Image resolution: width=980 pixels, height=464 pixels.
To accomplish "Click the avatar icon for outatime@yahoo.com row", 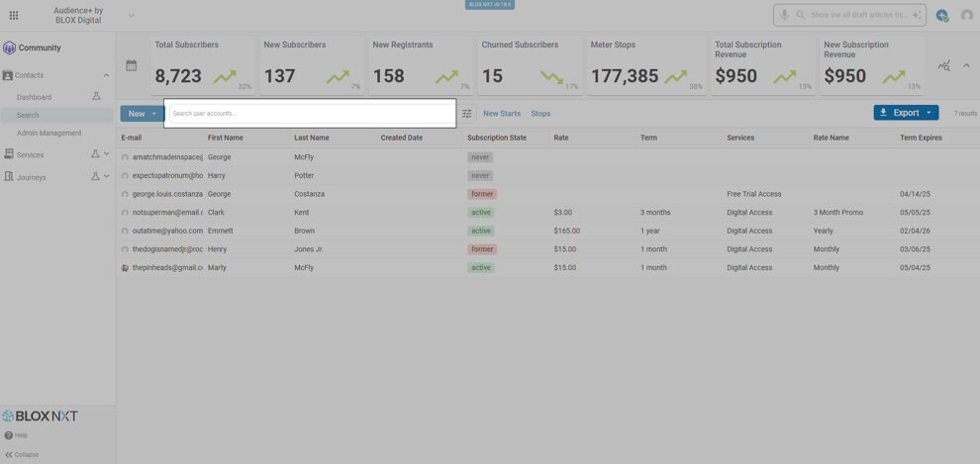I will tap(125, 232).
